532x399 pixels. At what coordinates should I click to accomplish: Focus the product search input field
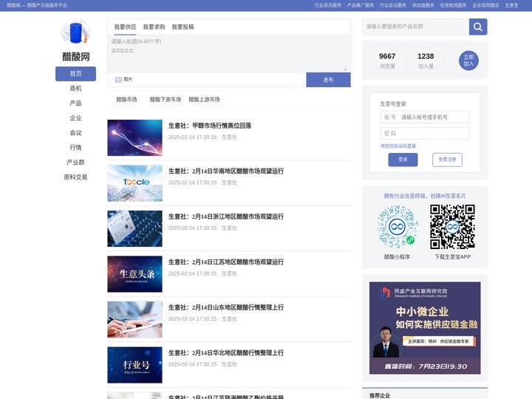[415, 27]
